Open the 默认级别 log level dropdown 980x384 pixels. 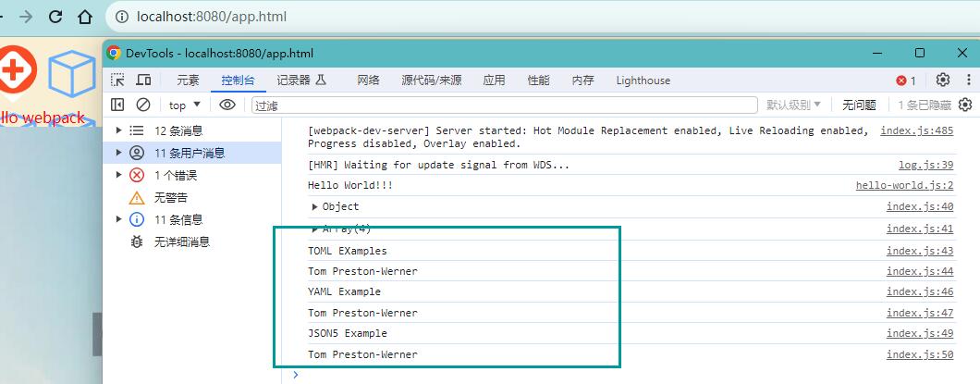pos(794,105)
